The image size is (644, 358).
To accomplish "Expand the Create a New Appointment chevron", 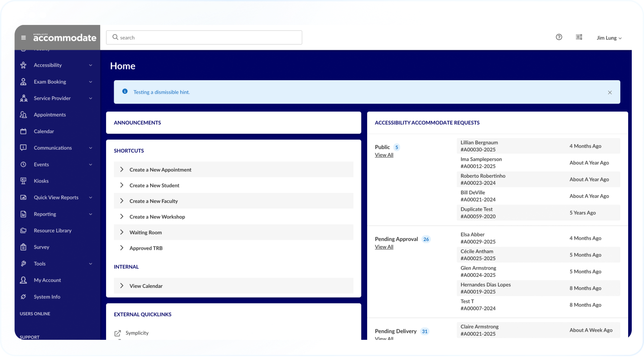I will click(x=121, y=169).
